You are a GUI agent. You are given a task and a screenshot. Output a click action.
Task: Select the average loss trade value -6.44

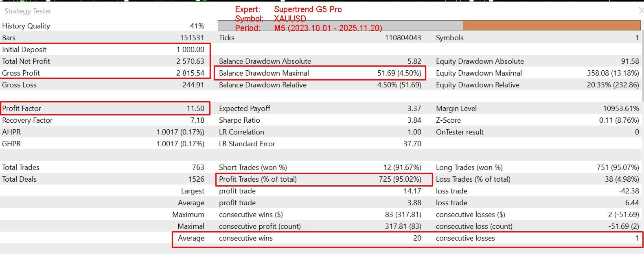click(x=631, y=203)
